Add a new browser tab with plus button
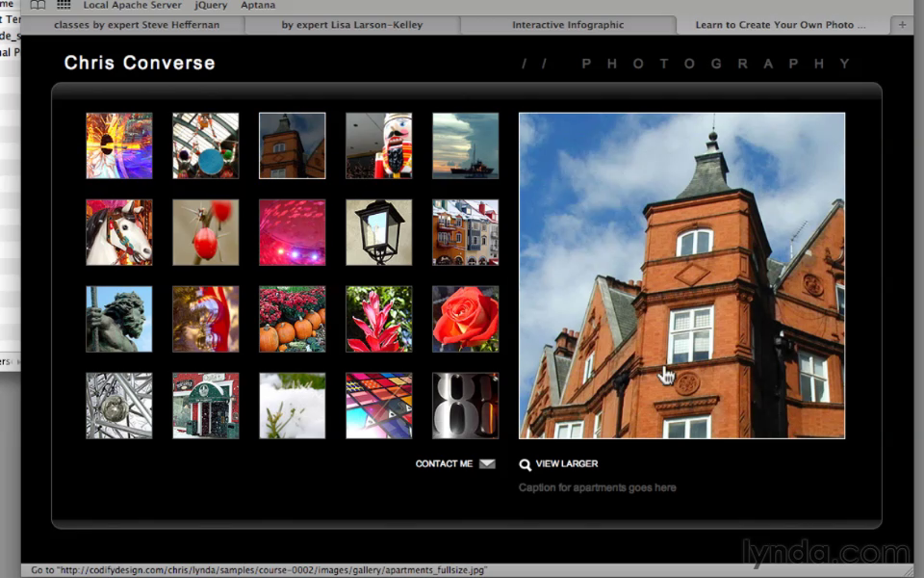Screen dimensions: 924x578 click(902, 25)
